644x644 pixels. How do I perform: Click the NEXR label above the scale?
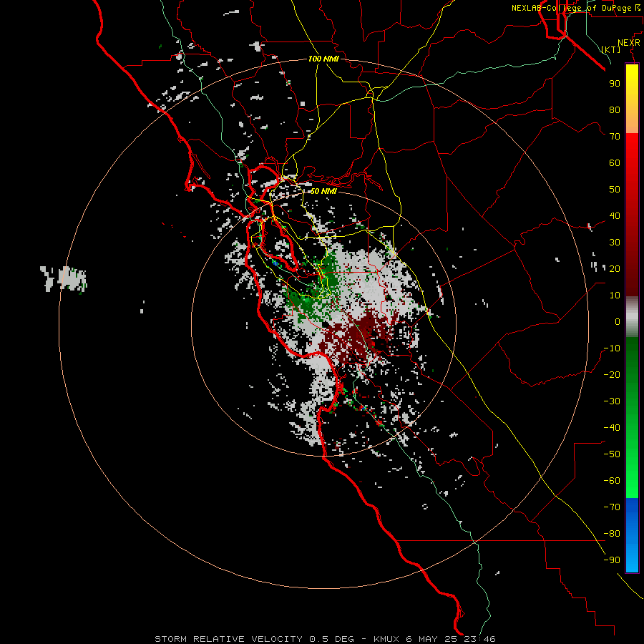pos(629,43)
